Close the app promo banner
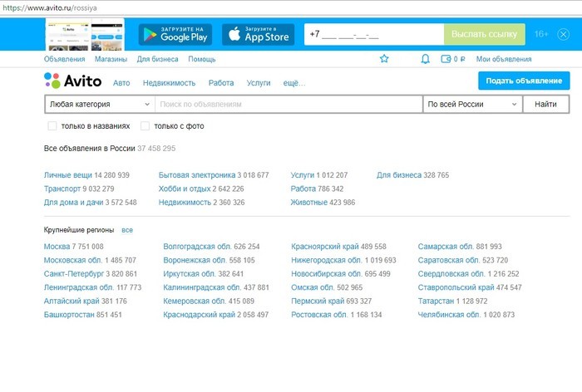The height and width of the screenshot is (392, 582). (563, 35)
